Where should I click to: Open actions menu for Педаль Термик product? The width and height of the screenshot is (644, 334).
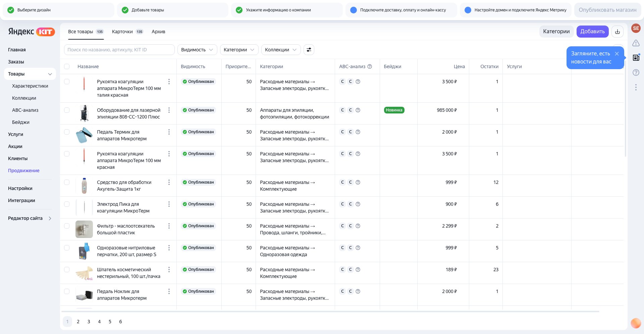click(x=169, y=132)
